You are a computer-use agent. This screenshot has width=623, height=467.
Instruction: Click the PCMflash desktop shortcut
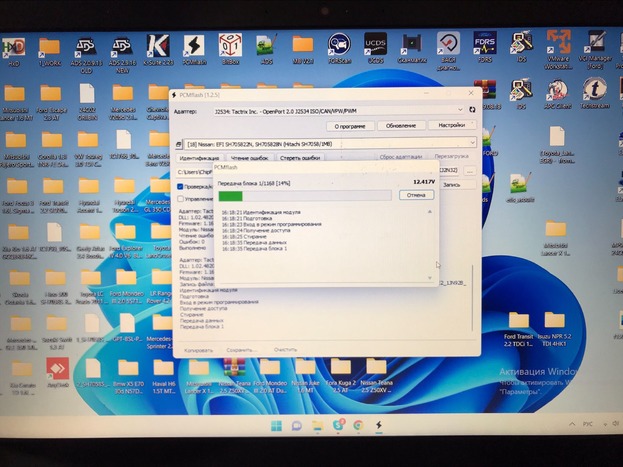(x=194, y=46)
